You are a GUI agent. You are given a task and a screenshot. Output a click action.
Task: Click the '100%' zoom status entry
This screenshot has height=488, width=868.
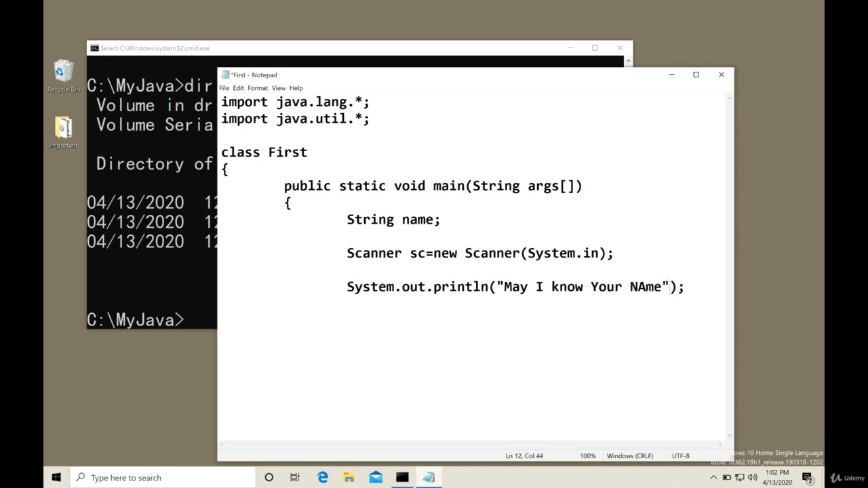[x=588, y=456]
